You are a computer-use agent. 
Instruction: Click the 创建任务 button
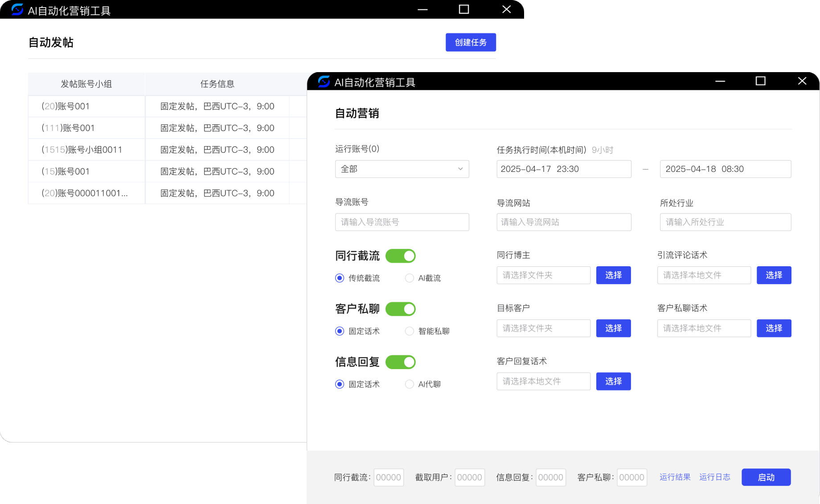(x=471, y=42)
